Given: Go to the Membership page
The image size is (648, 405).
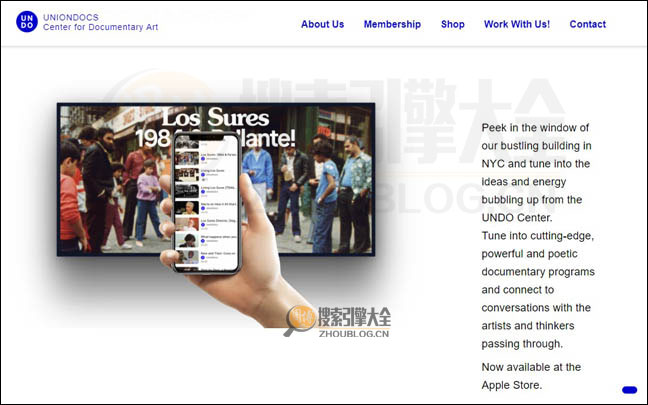Looking at the screenshot, I should (x=392, y=24).
